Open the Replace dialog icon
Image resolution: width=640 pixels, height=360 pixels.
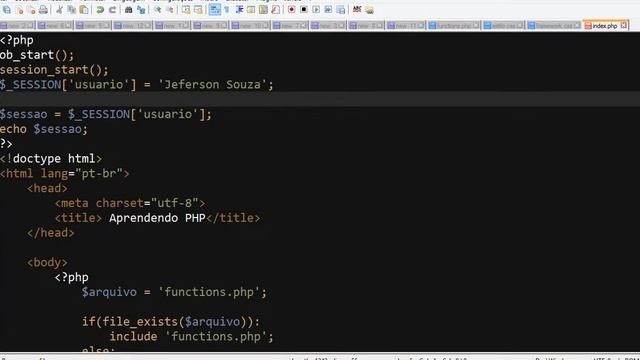[141, 10]
